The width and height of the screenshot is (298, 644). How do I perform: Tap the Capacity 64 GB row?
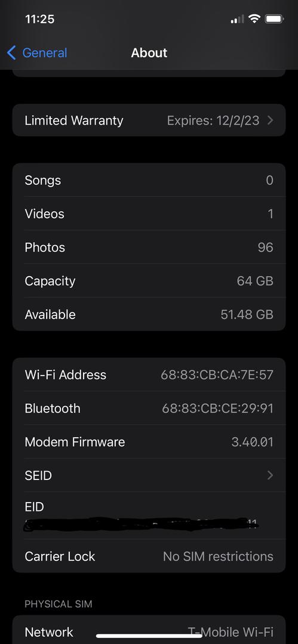click(x=149, y=281)
